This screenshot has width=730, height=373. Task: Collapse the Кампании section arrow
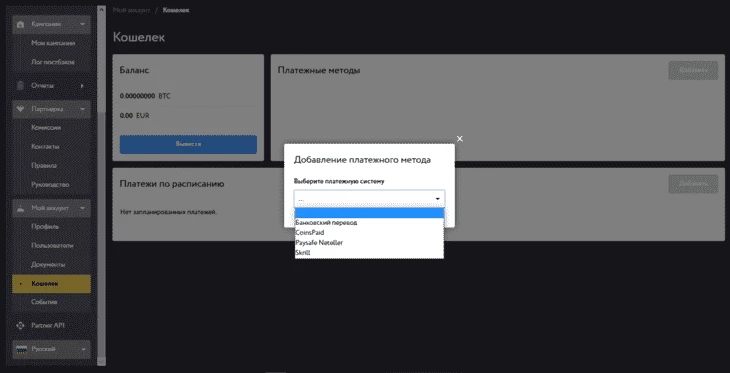(82, 24)
